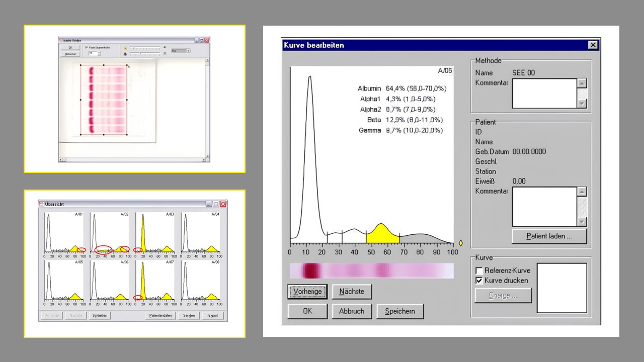
Task: Click into the Methode Kommentar text field
Action: coord(544,94)
